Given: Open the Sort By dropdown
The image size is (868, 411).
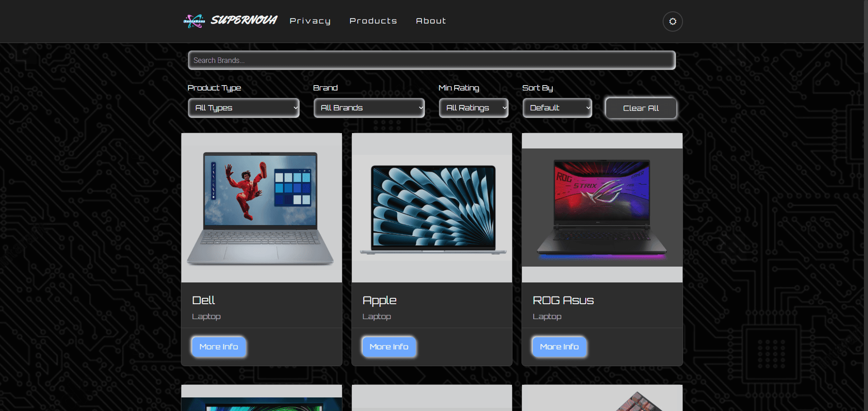Looking at the screenshot, I should [557, 108].
